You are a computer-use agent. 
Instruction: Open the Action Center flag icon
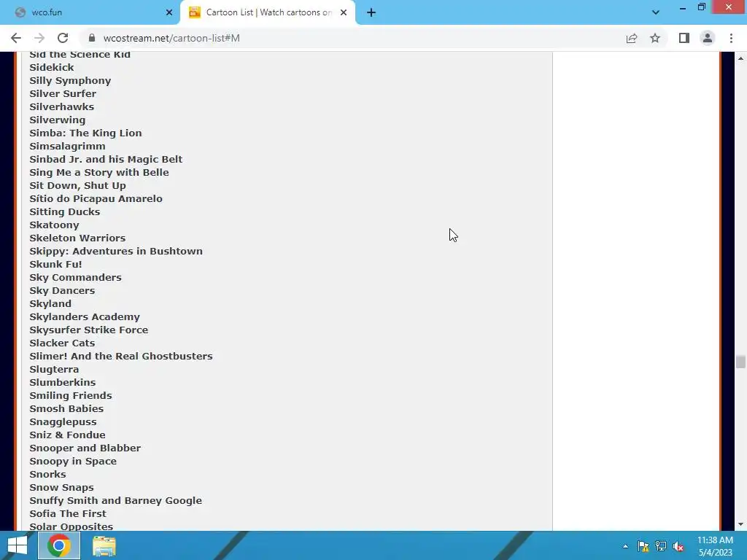click(x=643, y=546)
